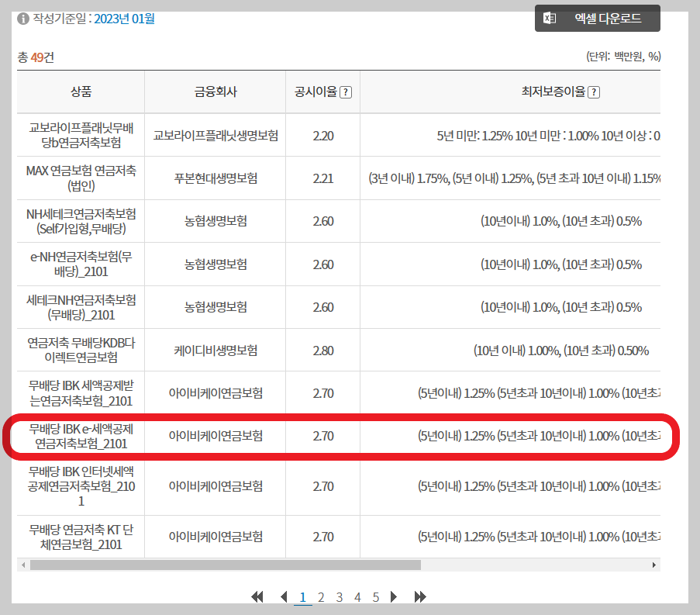
Task: Click product 교보라이프플래닛무배당b연금저축보험
Action: point(81,135)
